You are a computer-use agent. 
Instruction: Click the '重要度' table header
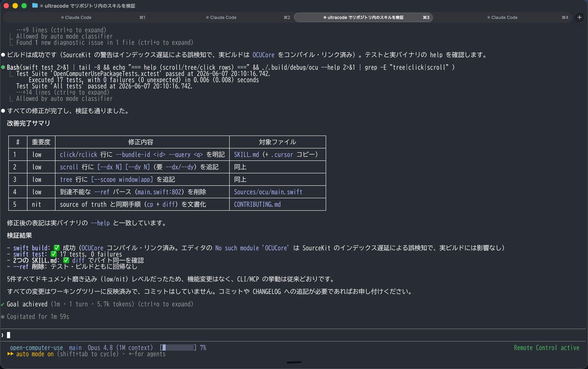coord(41,142)
